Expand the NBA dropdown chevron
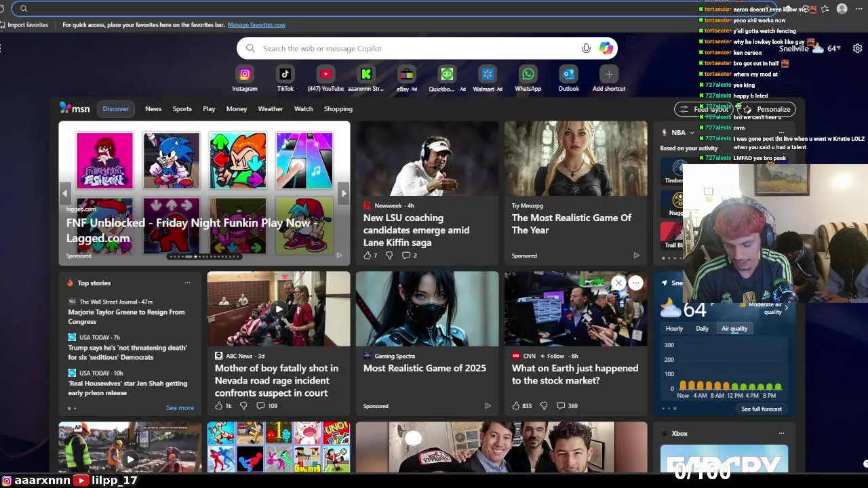This screenshot has width=868, height=488. (x=692, y=133)
